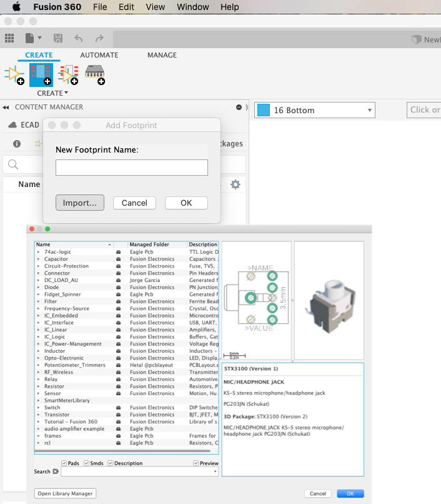The width and height of the screenshot is (441, 504).
Task: Open the Window menu
Action: pyautogui.click(x=193, y=7)
